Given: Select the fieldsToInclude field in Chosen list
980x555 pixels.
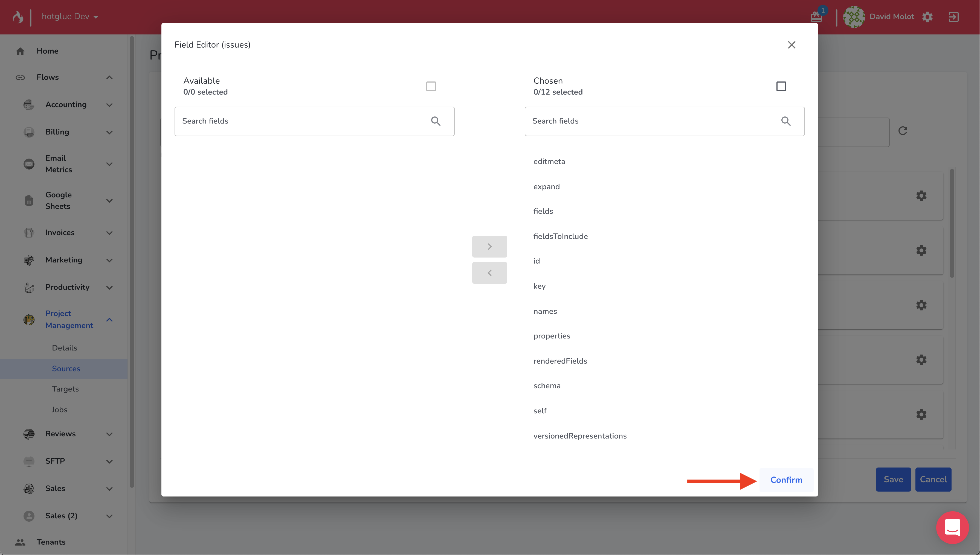Looking at the screenshot, I should tap(561, 236).
